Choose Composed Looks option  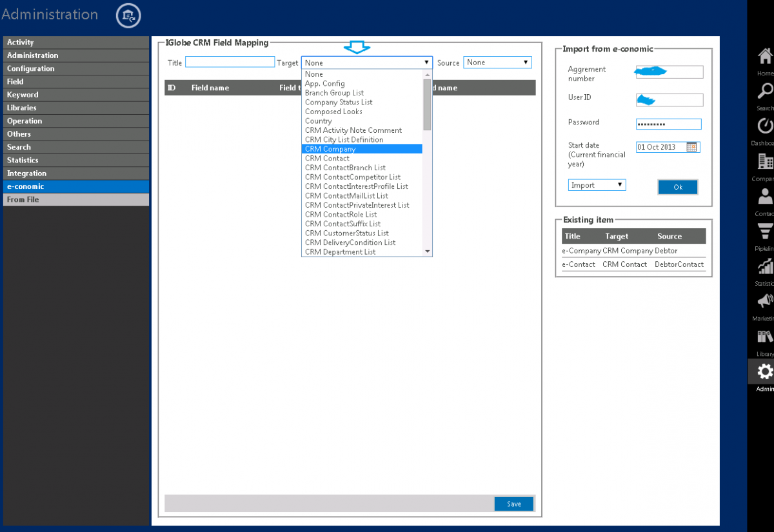362,112
